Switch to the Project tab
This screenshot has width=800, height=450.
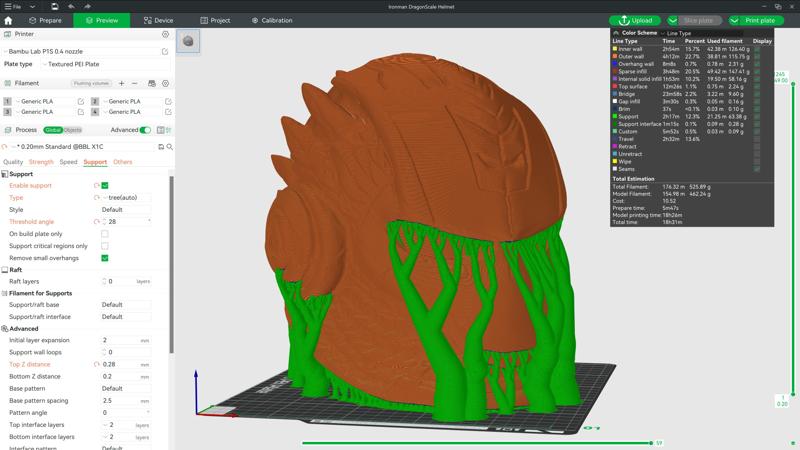pyautogui.click(x=215, y=20)
